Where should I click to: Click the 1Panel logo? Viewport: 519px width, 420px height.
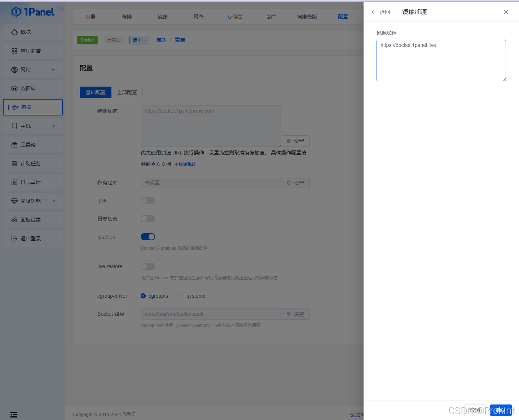click(x=32, y=12)
